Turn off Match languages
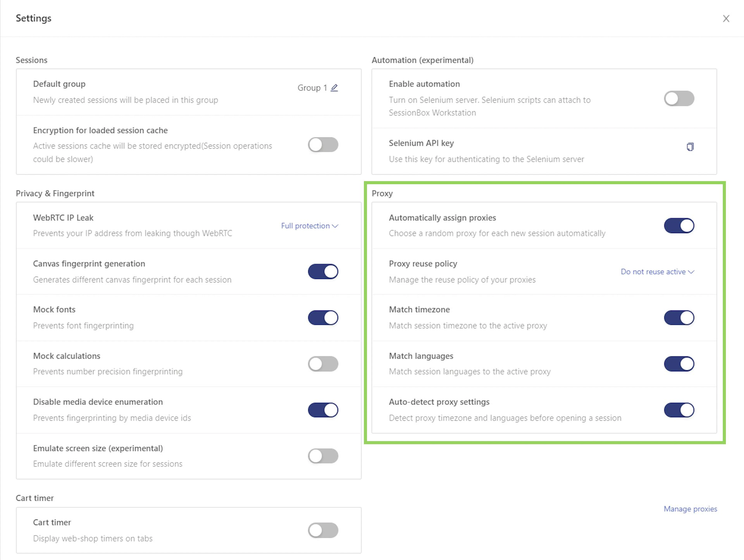 point(679,364)
